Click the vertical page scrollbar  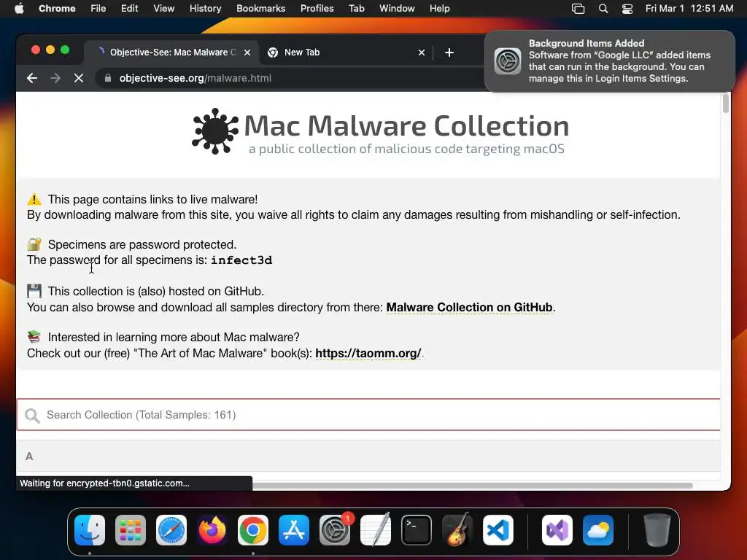(x=726, y=104)
